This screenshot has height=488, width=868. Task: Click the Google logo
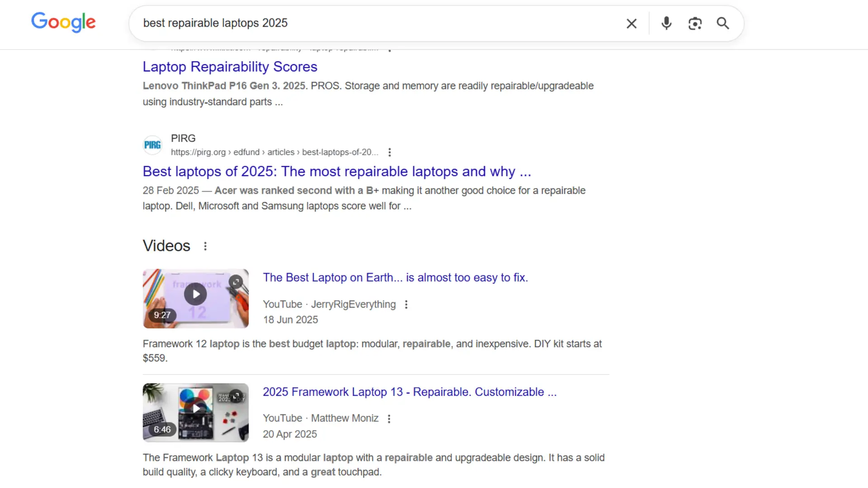[x=63, y=22]
